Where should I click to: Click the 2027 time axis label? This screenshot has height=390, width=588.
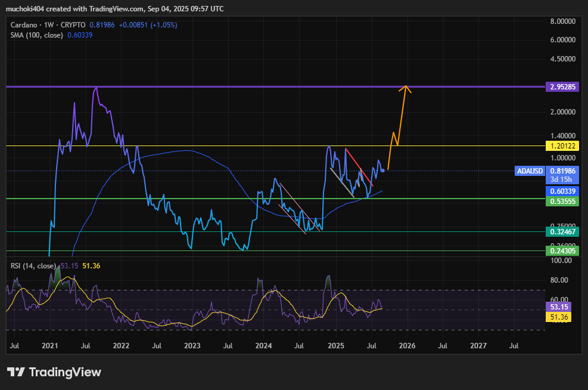click(x=478, y=345)
